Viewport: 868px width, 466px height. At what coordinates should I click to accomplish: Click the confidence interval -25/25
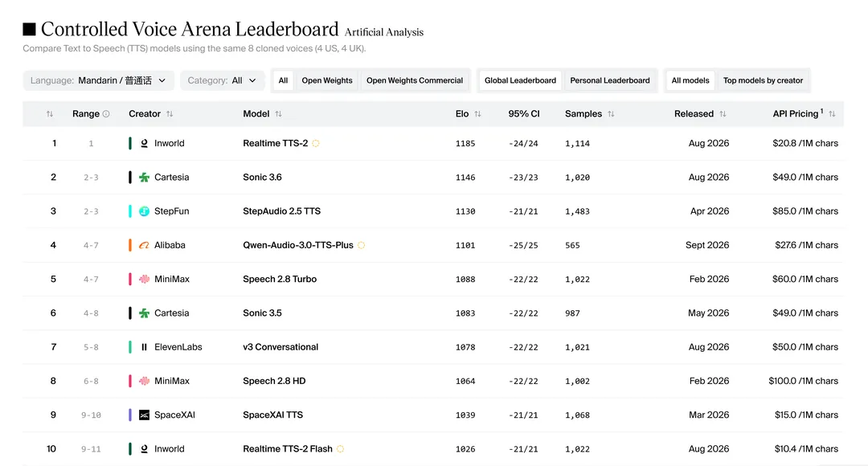point(523,245)
